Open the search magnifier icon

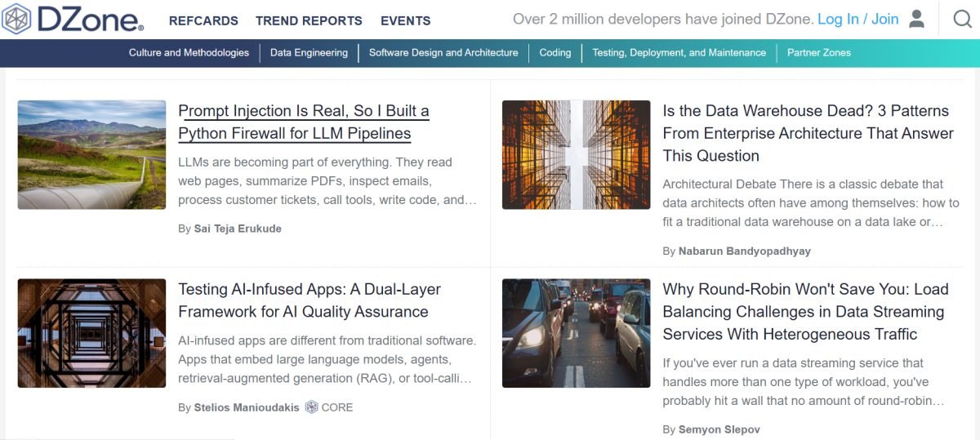pos(963,19)
